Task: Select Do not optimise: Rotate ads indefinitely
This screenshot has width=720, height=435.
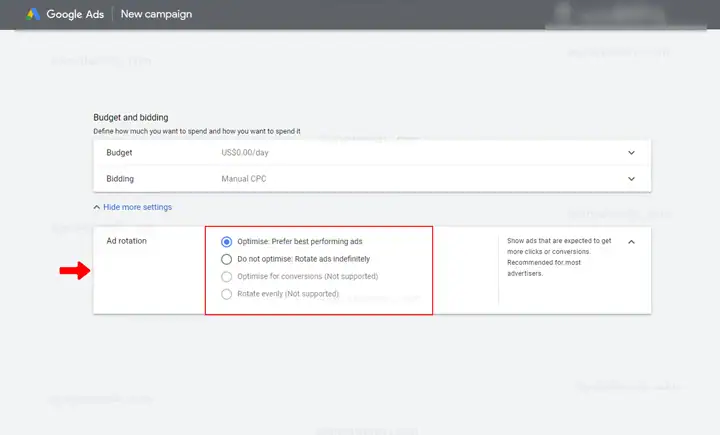Action: (226, 259)
